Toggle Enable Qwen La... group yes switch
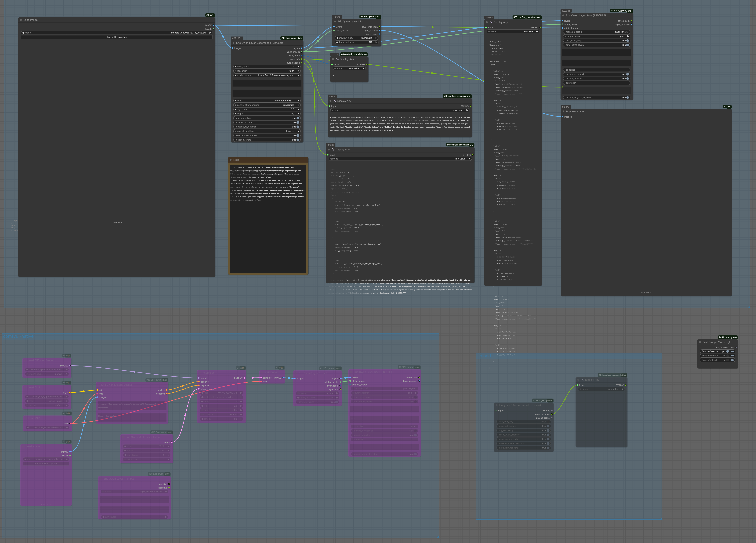The width and height of the screenshot is (756, 543). pyautogui.click(x=728, y=351)
